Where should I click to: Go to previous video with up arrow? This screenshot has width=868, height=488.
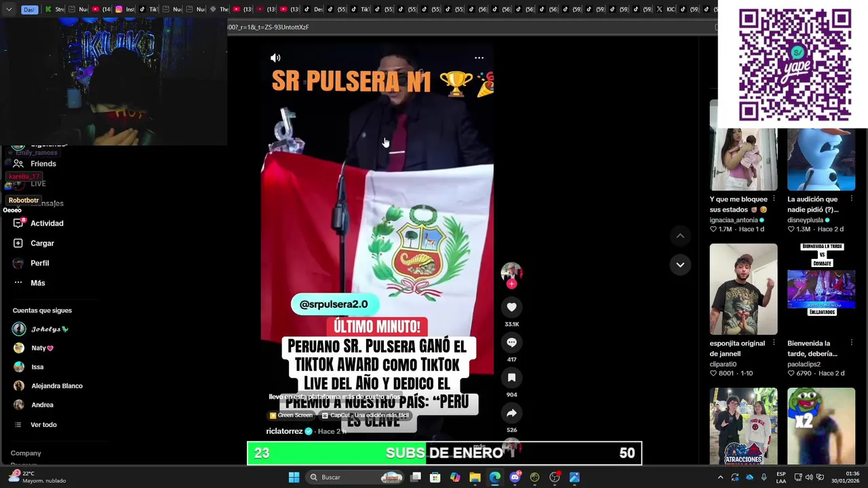[x=680, y=235]
